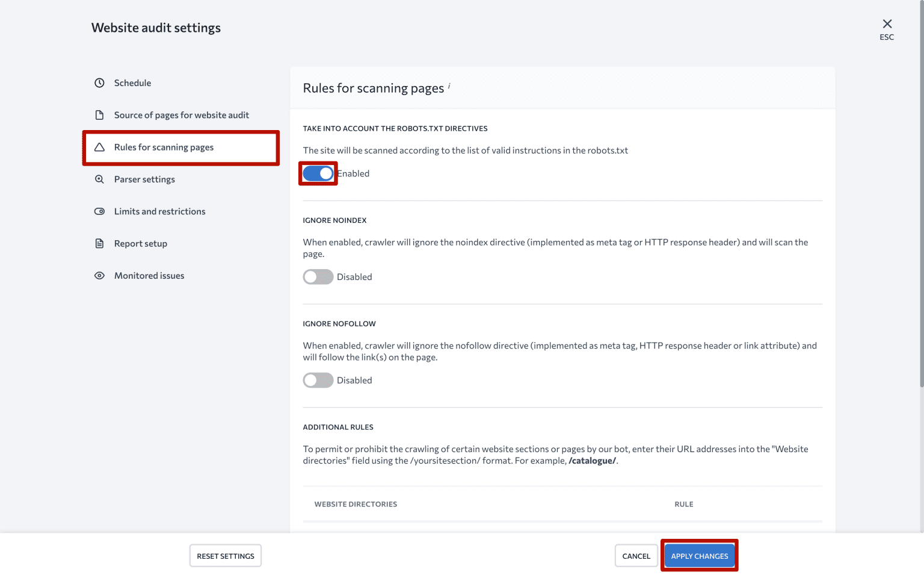Go to the Monitored issues section
Image resolution: width=924 pixels, height=578 pixels.
(149, 275)
